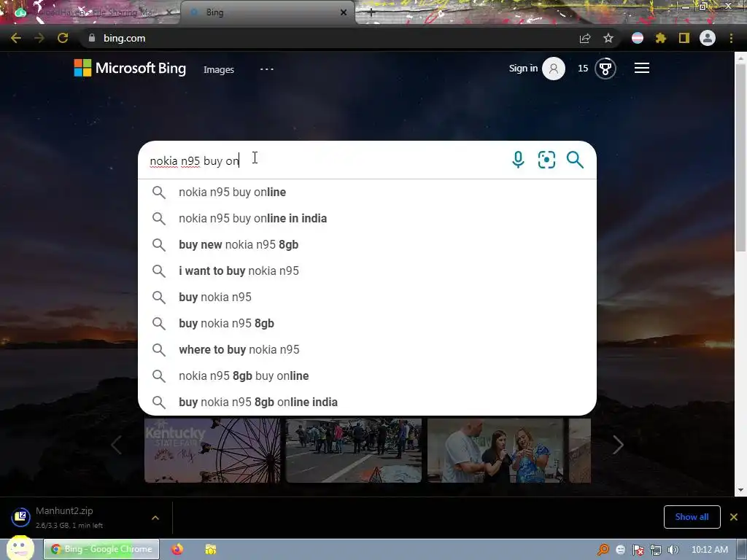This screenshot has width=747, height=560.
Task: Close the downloads bar
Action: (x=734, y=517)
